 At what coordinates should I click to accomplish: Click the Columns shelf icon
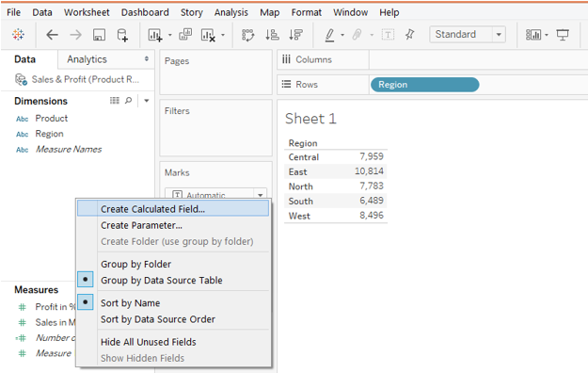tap(287, 59)
